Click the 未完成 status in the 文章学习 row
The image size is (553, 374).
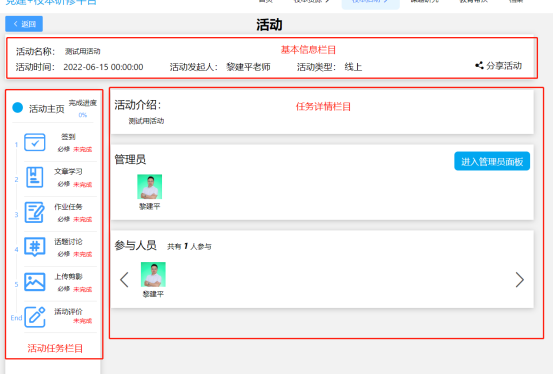tap(83, 185)
